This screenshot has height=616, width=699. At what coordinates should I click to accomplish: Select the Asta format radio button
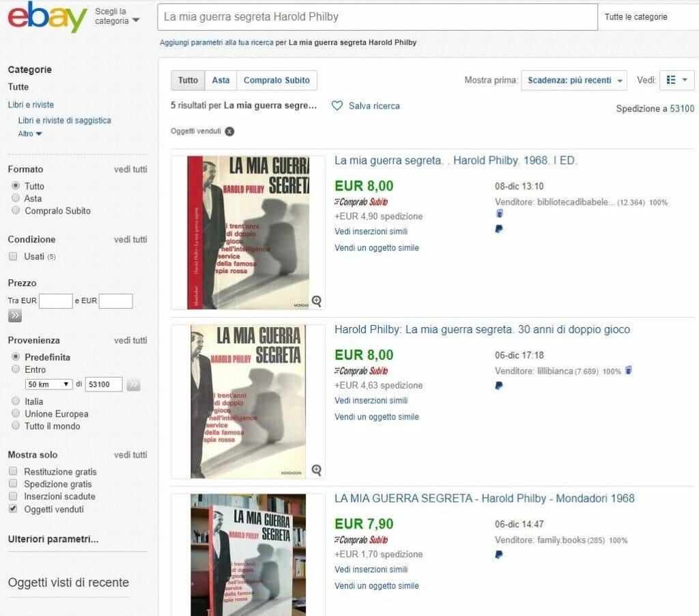[16, 197]
